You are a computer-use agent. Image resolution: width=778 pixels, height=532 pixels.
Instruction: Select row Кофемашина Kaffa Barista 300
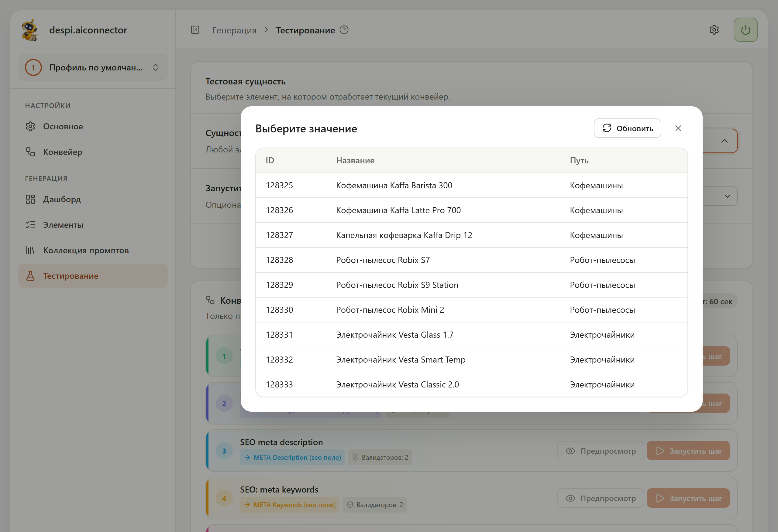point(471,185)
